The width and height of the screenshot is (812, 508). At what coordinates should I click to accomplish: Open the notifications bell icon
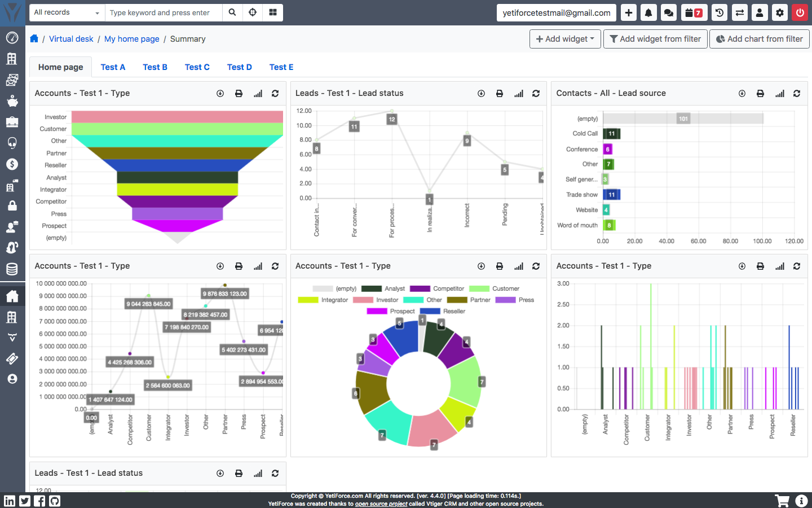648,12
